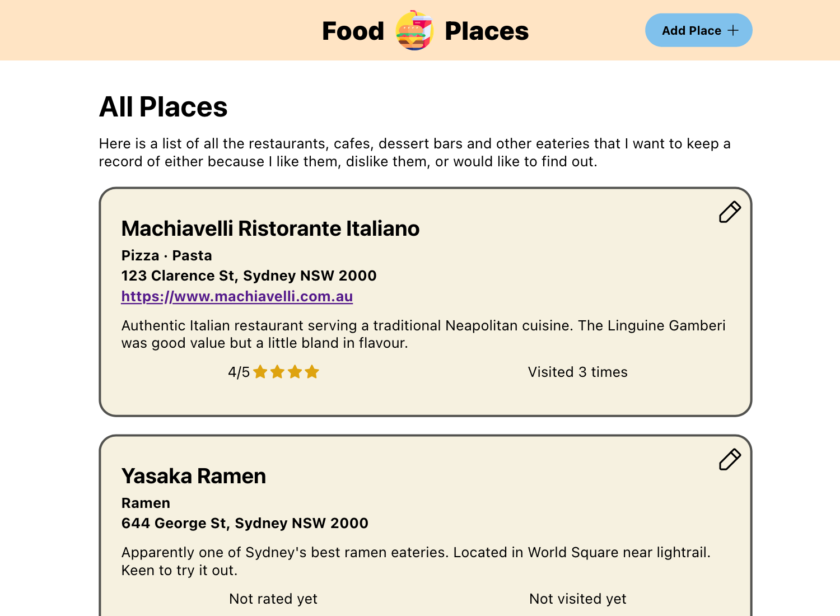Screen dimensions: 840x616
Task: Click the burger logo icon in header
Action: (x=414, y=31)
